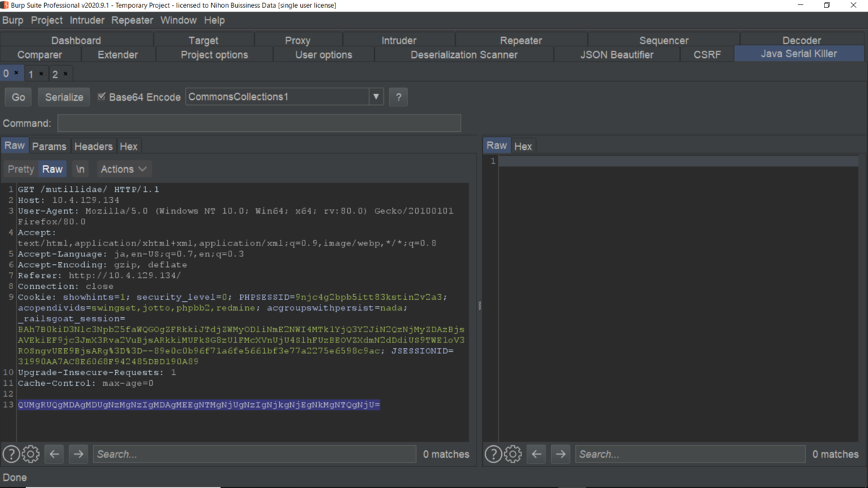This screenshot has width=868, height=488.
Task: Open the Intruder menu
Action: [88, 20]
